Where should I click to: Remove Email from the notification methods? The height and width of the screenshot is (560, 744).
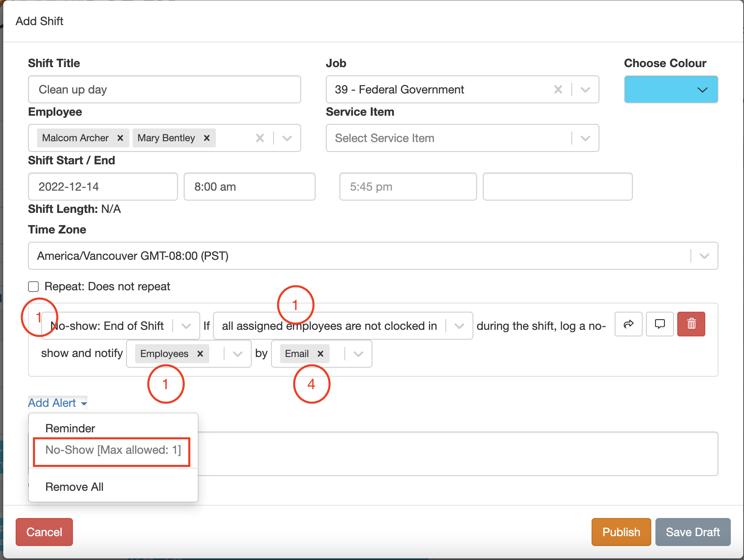pyautogui.click(x=320, y=353)
